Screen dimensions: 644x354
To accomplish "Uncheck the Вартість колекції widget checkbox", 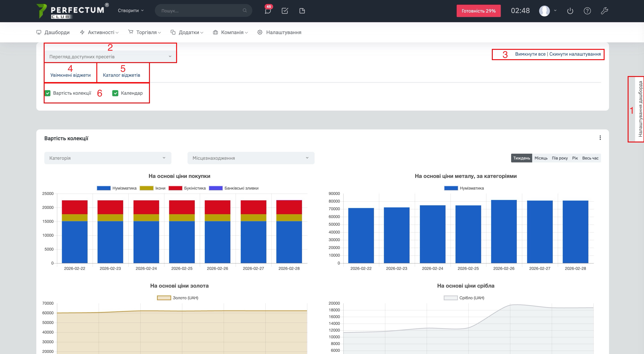I will tap(48, 93).
